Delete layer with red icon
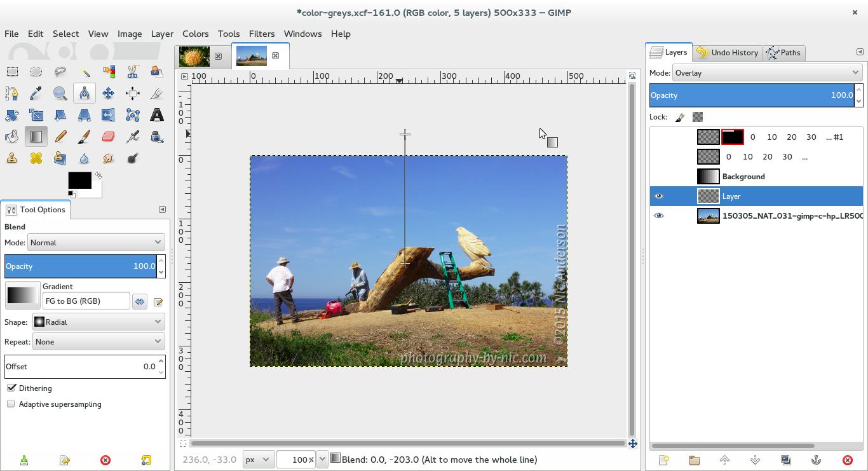Screen dimensions: 868x471 [847, 460]
